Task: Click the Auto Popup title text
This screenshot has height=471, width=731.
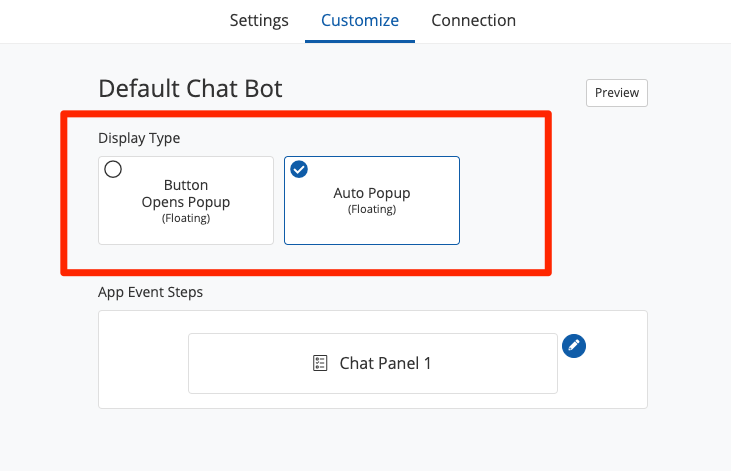Action: (x=372, y=193)
